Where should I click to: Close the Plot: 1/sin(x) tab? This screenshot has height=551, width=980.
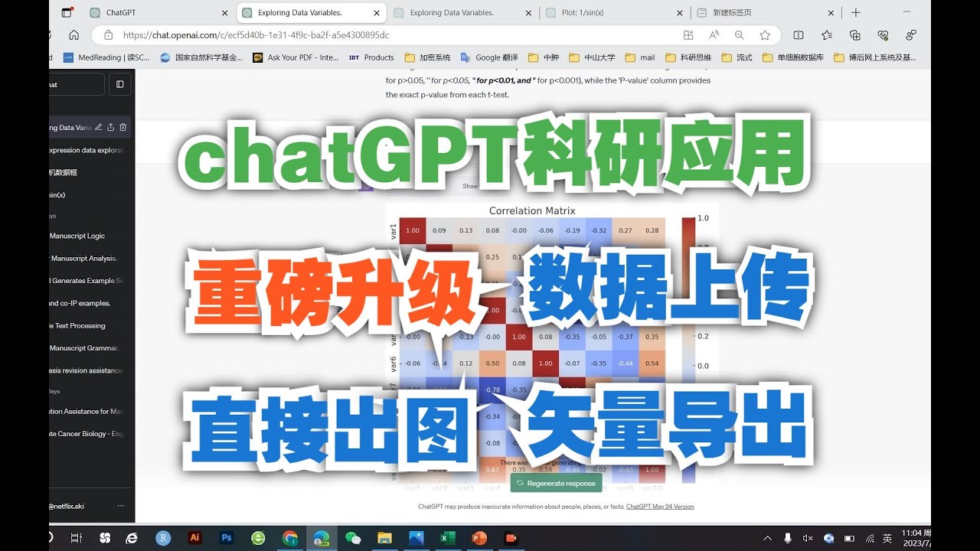(680, 13)
